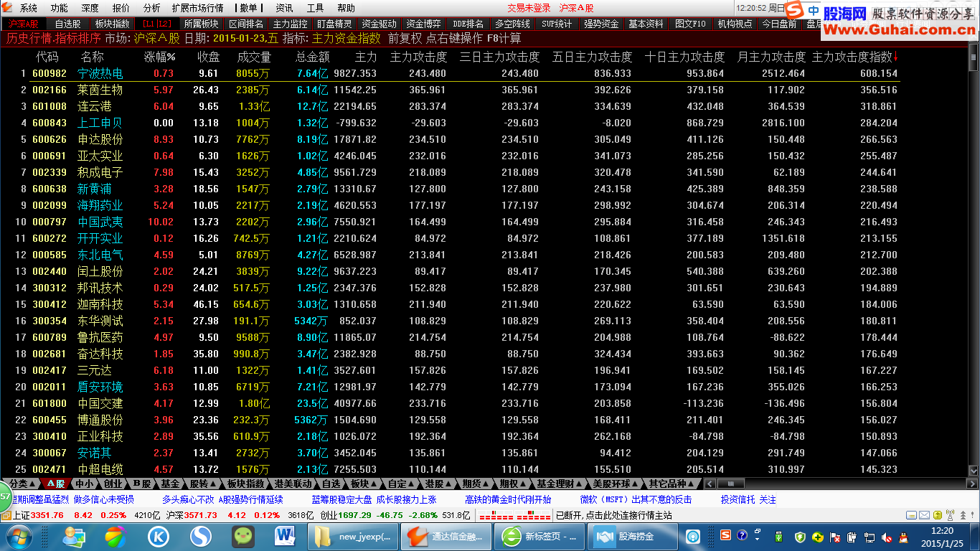Click the mail envelope status bar icon
This screenshot has height=551, width=980.
[925, 515]
